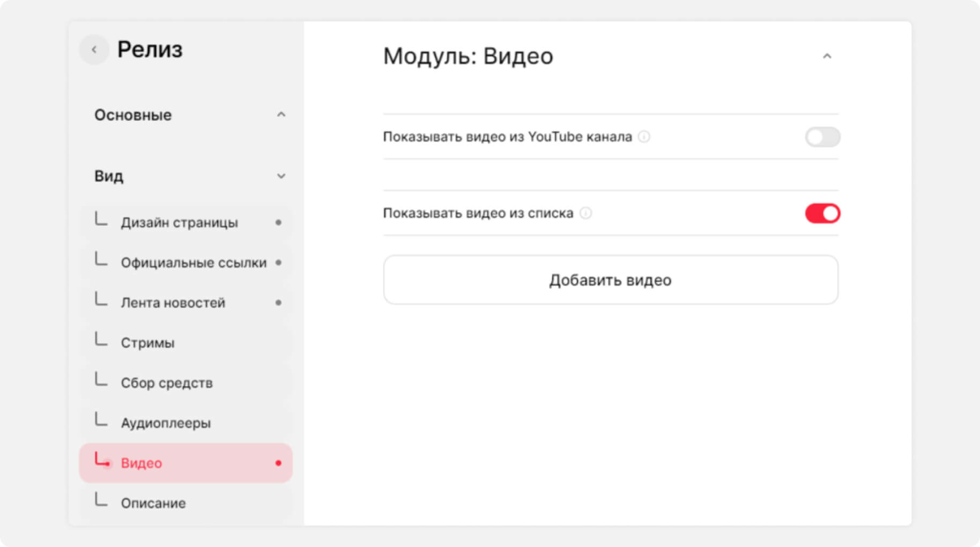Click info icon beside видео из списка
The image size is (980, 547).
pos(586,213)
